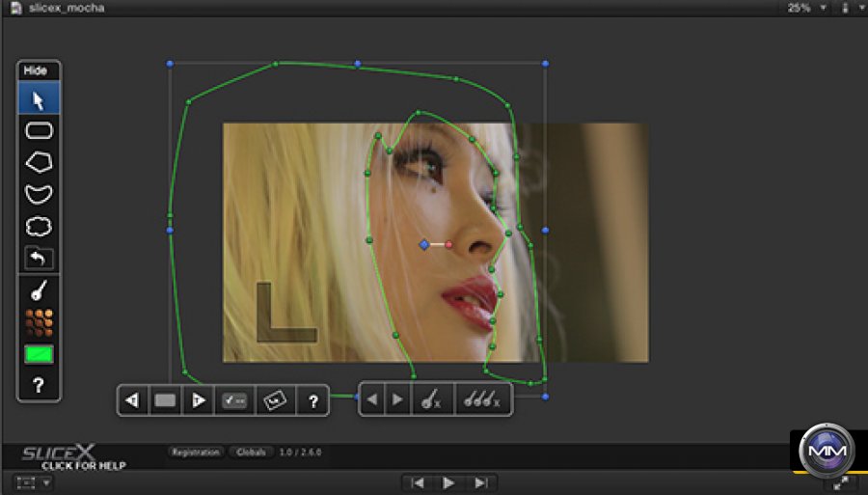This screenshot has height=495, width=868.
Task: Toggle full screen viewer with expand arrows
Action: 841,482
